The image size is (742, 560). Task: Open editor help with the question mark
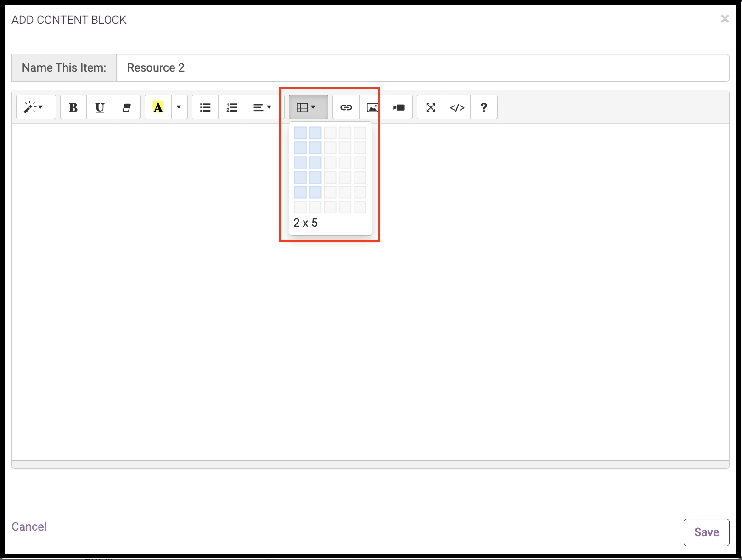pyautogui.click(x=483, y=107)
